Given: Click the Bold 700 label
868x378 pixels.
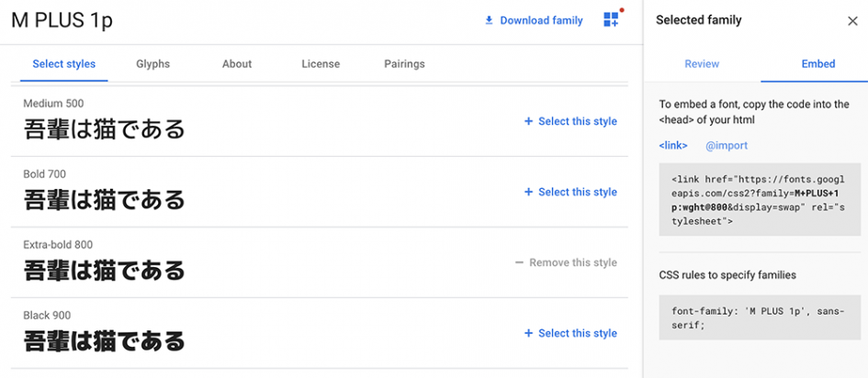Looking at the screenshot, I should [44, 174].
